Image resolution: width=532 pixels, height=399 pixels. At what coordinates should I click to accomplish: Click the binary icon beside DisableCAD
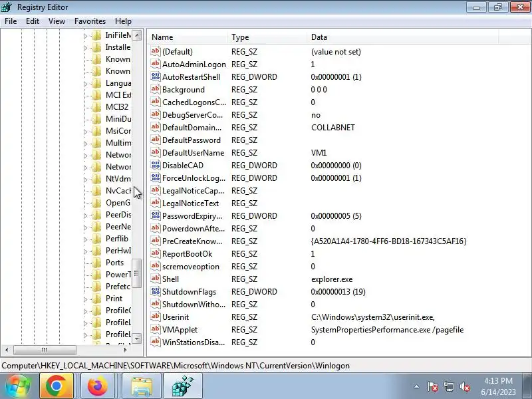(156, 165)
